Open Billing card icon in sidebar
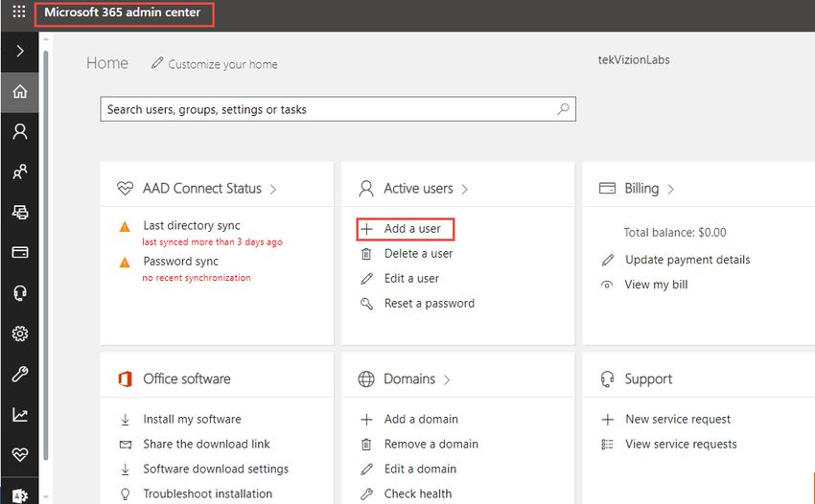The width and height of the screenshot is (815, 504). point(20,253)
